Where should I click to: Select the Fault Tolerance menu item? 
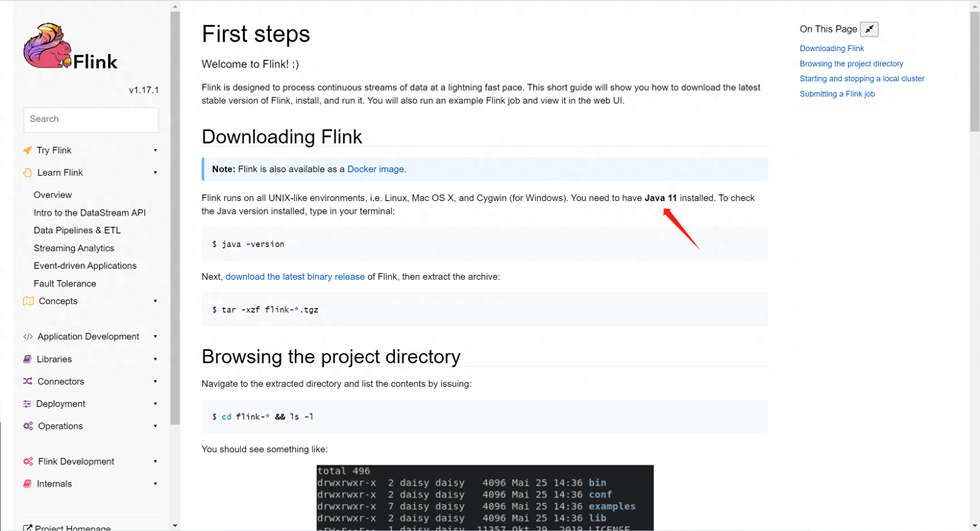click(65, 283)
